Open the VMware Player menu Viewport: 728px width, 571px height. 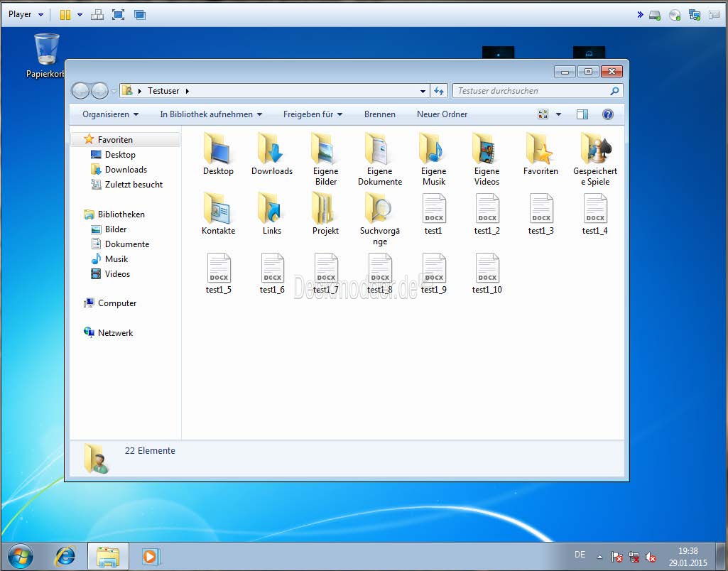click(26, 14)
